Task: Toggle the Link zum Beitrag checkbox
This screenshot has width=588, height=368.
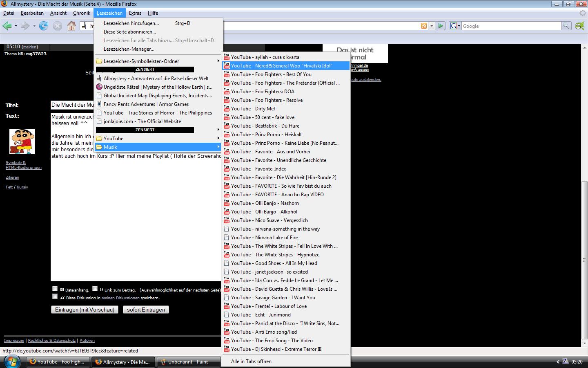Action: coord(95,289)
